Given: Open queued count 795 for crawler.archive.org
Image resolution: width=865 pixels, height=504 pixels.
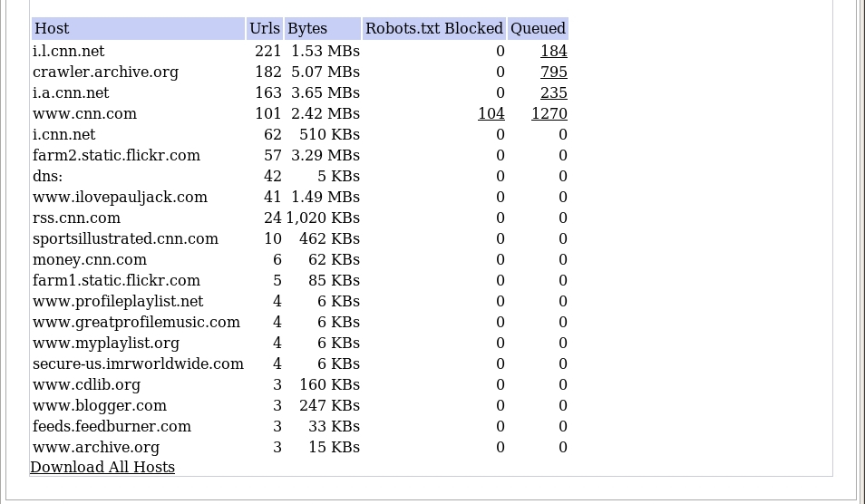Looking at the screenshot, I should 553,72.
